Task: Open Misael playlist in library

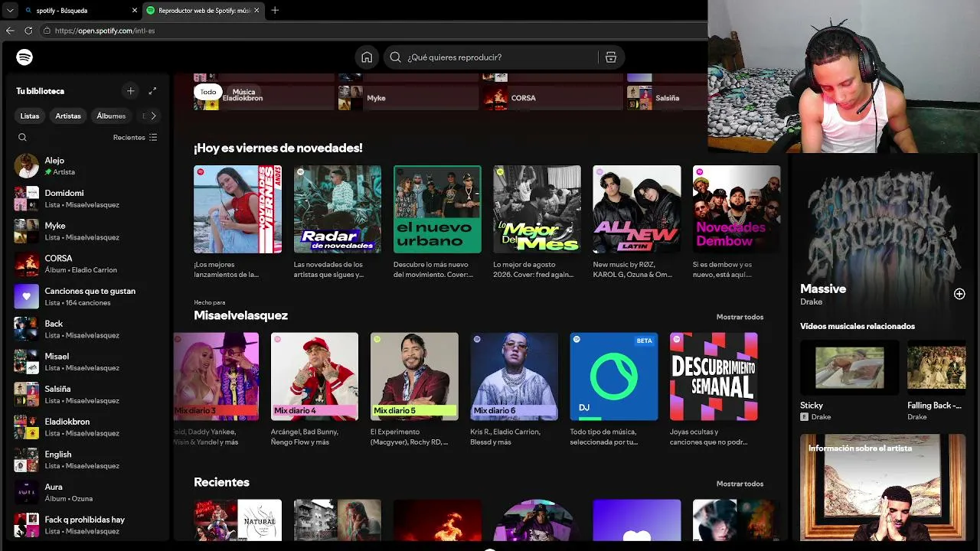Action: pos(87,362)
